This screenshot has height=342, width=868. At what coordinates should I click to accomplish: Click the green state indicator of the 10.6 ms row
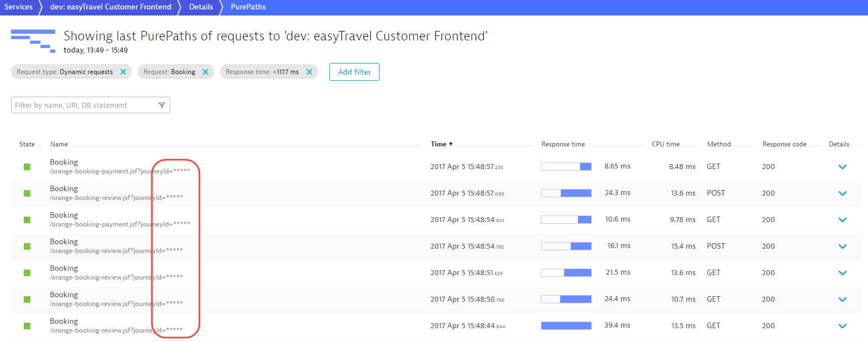click(27, 220)
